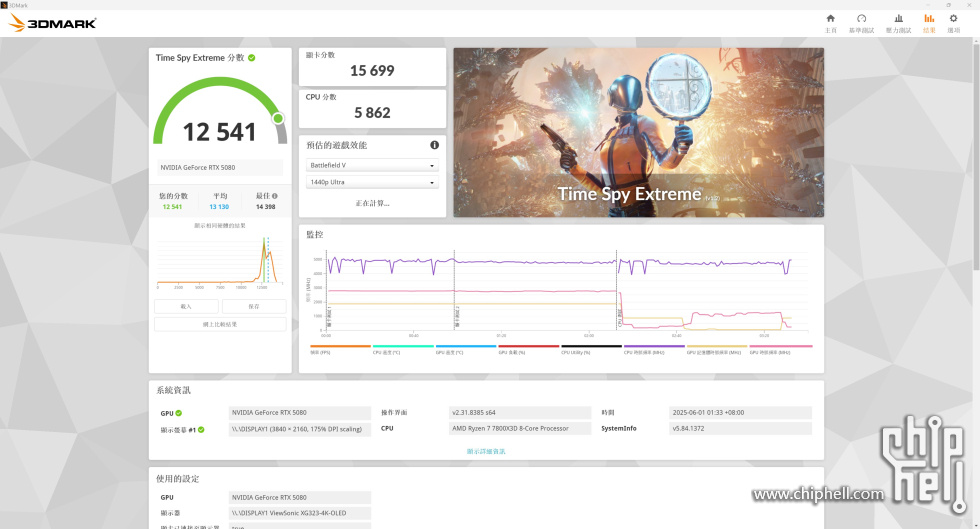Toggle the pink GPU clock frequency legend

[781, 349]
